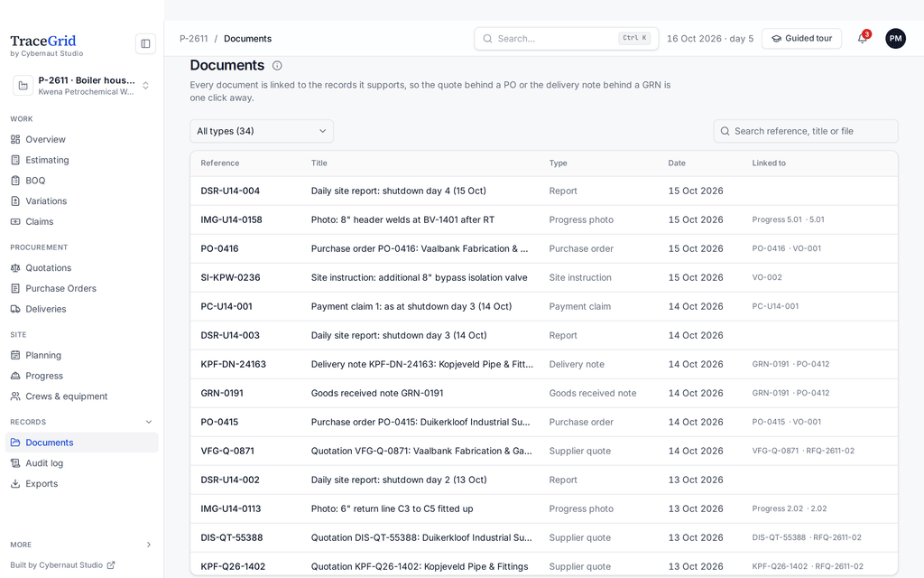Click the magnifier icon in the top search

pos(487,38)
